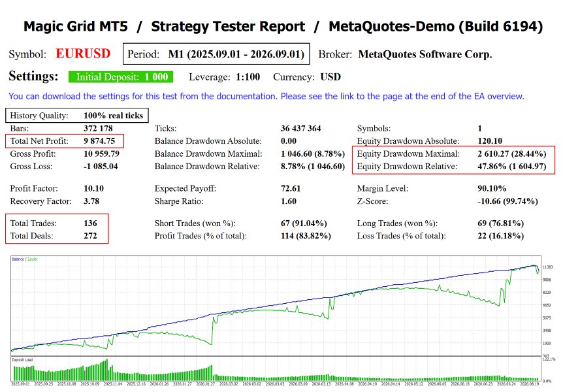Click the 11383 y-axis value on chart
Viewport: 563px width, 392px height.
pos(547,267)
